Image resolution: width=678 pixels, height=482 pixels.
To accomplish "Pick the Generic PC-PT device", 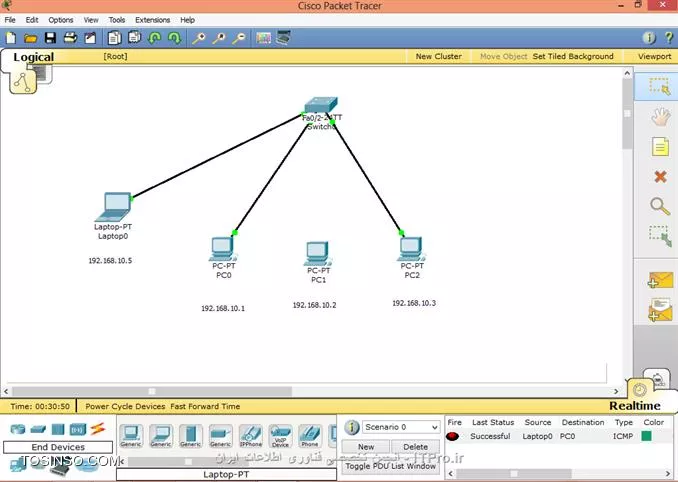I will pos(131,436).
